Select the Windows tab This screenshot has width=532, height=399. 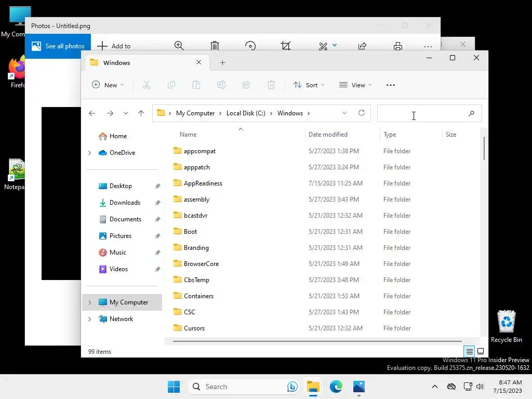[x=147, y=63]
